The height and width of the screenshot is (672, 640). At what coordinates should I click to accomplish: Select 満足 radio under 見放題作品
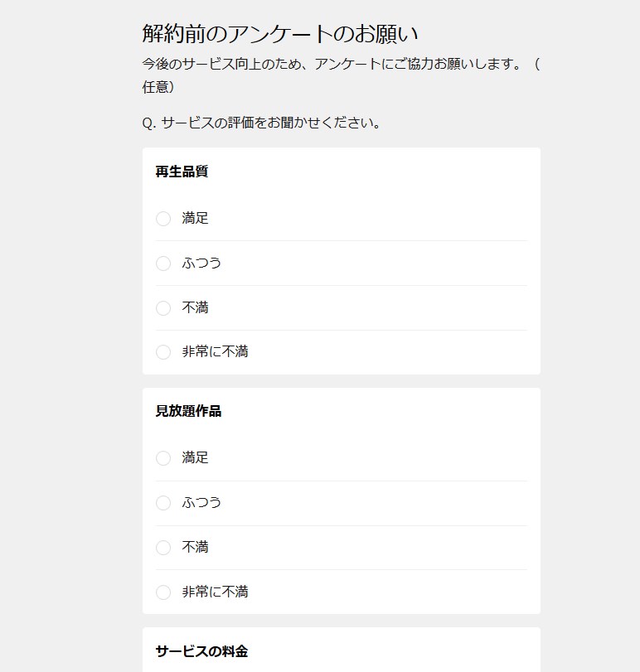pyautogui.click(x=163, y=458)
